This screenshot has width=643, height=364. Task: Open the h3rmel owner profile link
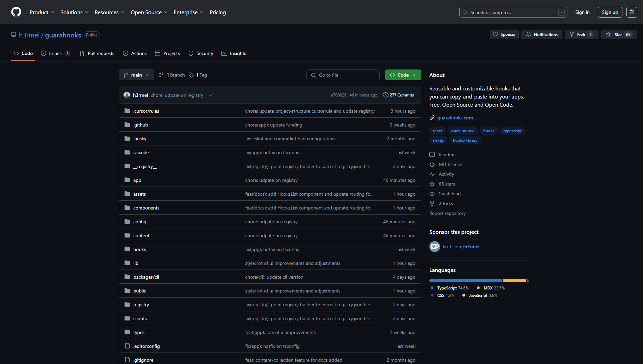coord(29,35)
